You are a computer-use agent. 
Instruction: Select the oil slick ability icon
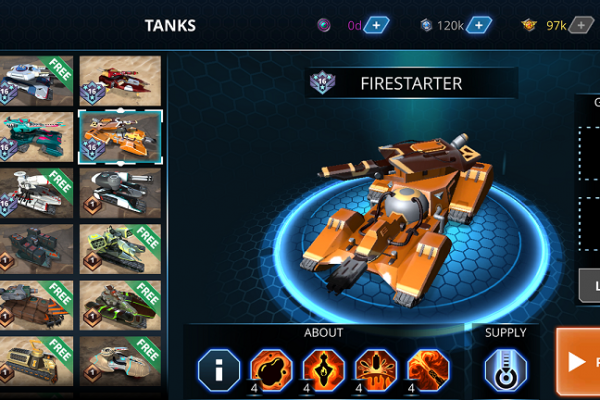click(271, 370)
